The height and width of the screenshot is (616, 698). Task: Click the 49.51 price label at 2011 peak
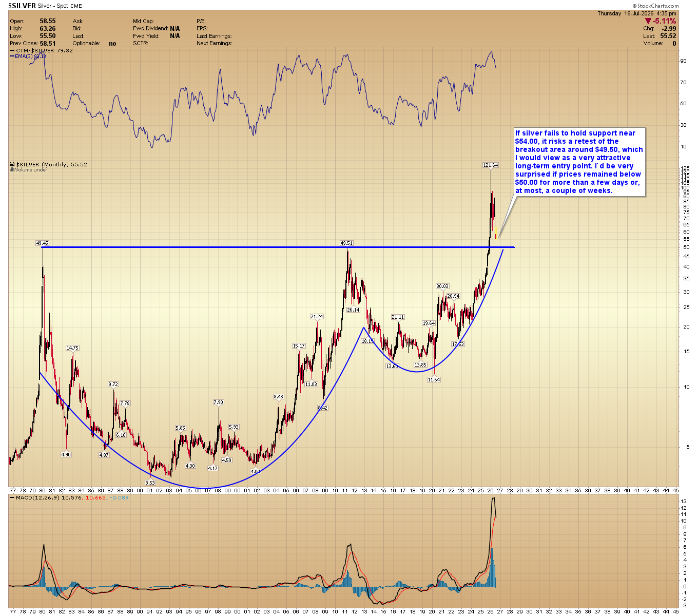pos(346,243)
